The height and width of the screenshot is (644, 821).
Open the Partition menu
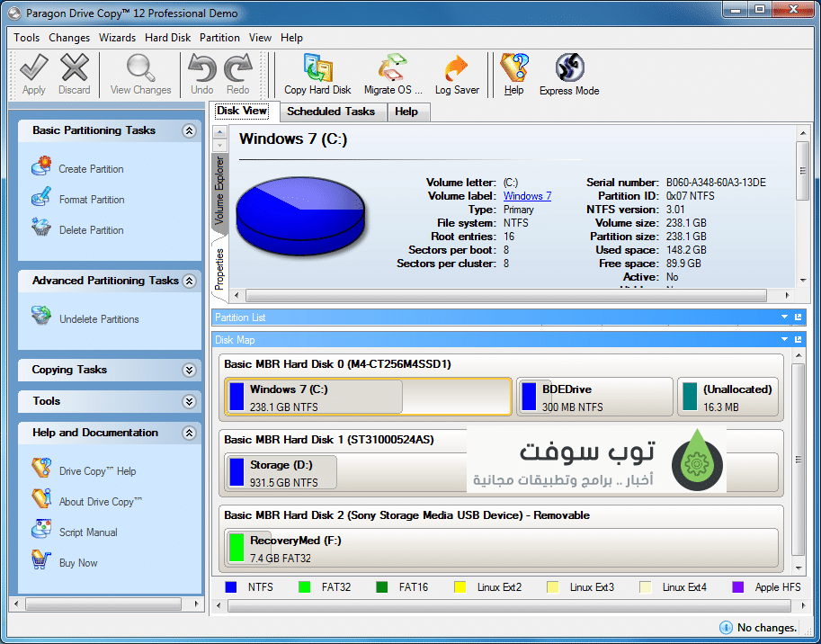click(219, 38)
